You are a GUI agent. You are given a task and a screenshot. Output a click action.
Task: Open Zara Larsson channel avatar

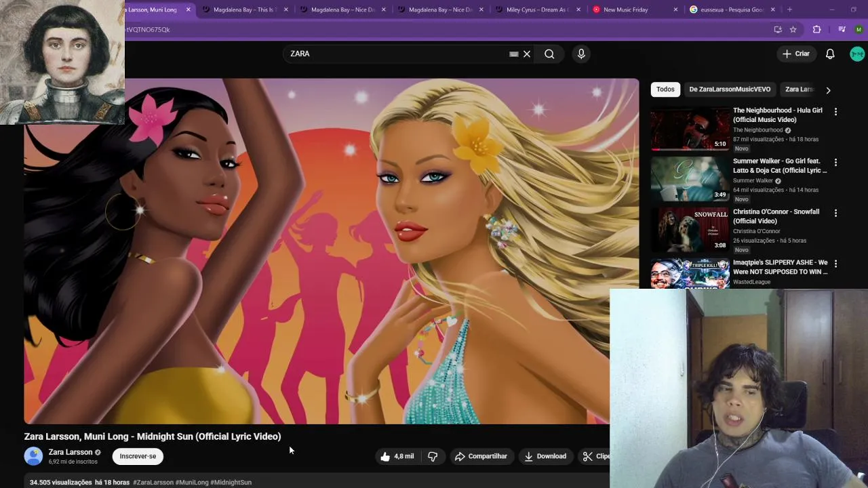pos(33,456)
